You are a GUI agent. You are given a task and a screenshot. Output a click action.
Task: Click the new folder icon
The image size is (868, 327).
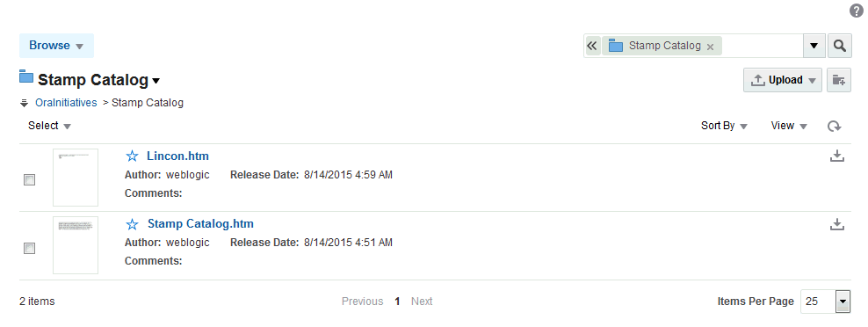[839, 80]
